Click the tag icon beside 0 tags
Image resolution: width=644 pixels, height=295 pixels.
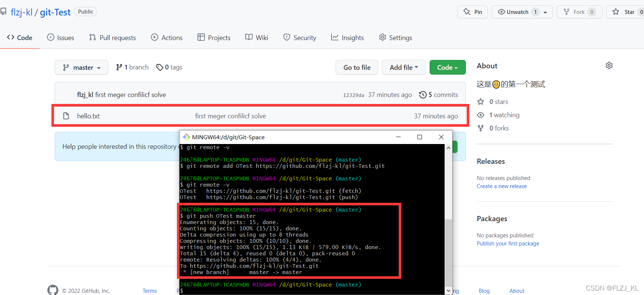click(159, 67)
